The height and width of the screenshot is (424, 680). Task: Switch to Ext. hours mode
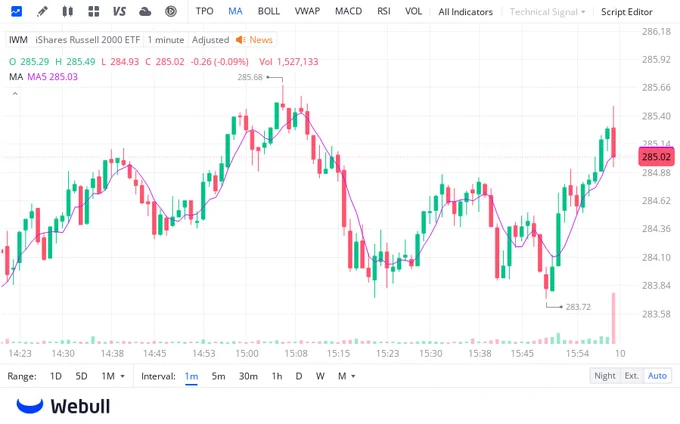point(631,375)
